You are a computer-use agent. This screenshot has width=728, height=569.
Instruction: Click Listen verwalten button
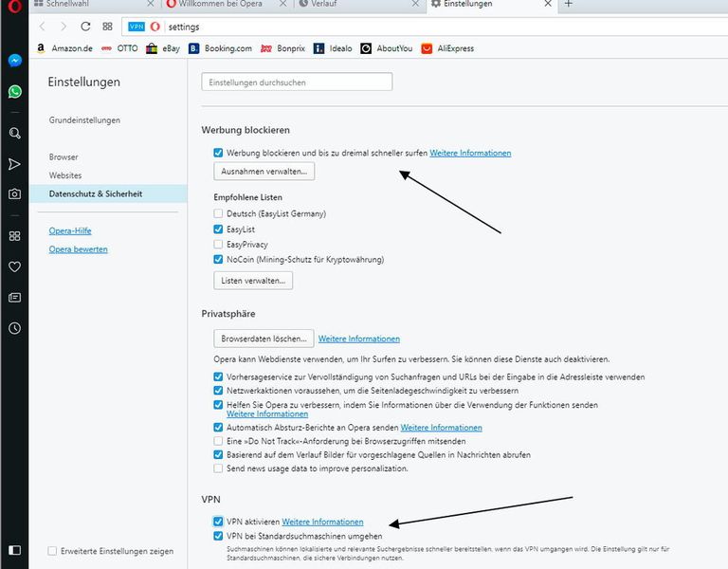[x=253, y=281]
